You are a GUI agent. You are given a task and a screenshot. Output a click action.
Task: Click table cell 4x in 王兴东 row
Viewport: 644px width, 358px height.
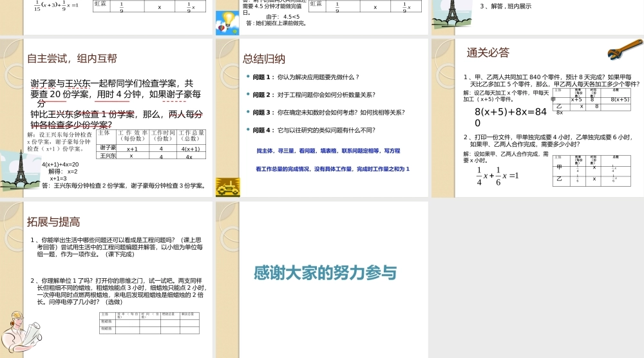click(189, 156)
